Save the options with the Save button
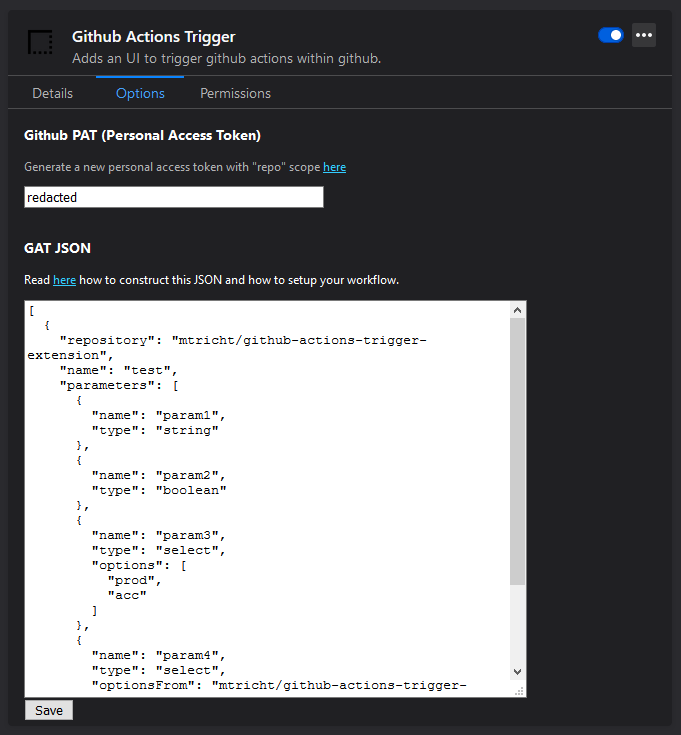 point(49,711)
